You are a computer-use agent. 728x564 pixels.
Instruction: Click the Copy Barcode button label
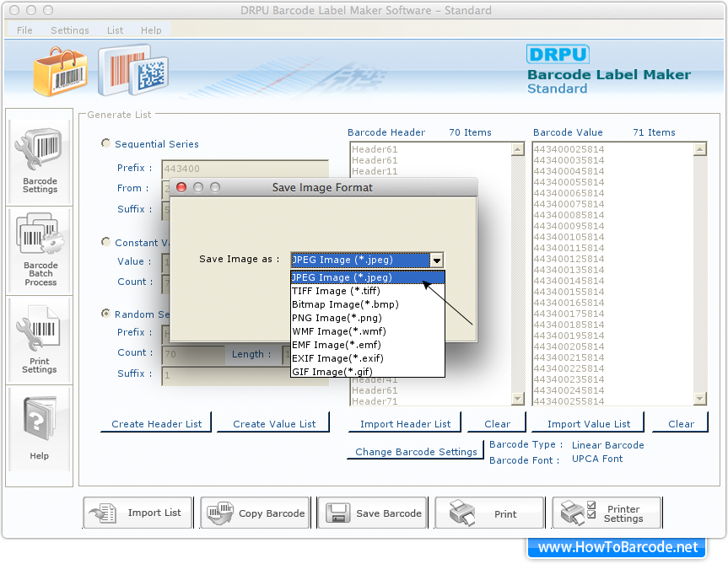pos(272,513)
